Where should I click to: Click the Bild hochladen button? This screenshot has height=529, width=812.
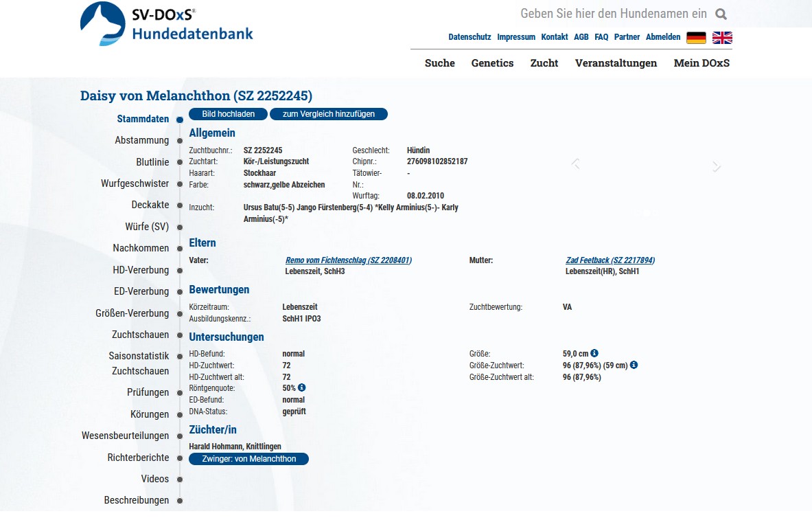[228, 114]
